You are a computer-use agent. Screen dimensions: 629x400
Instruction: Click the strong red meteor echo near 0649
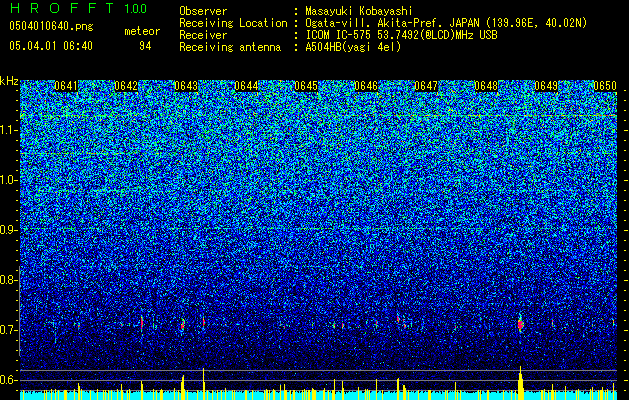coord(520,324)
